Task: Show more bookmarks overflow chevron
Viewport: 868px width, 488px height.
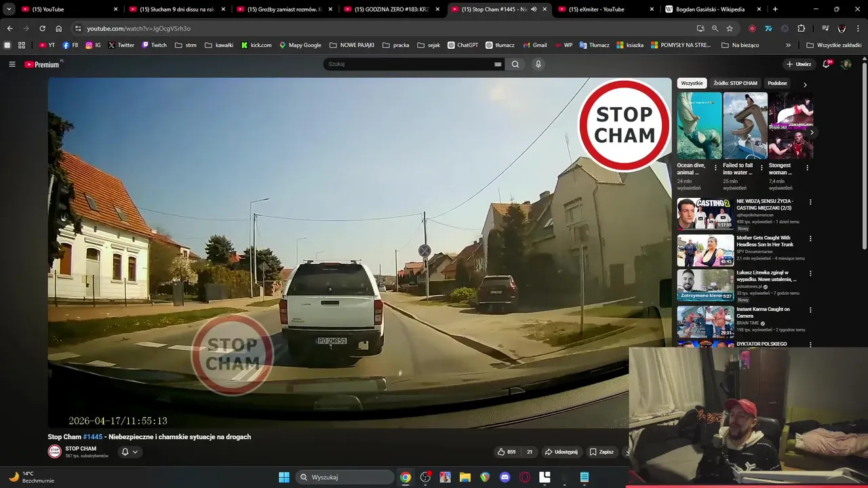Action: point(788,45)
